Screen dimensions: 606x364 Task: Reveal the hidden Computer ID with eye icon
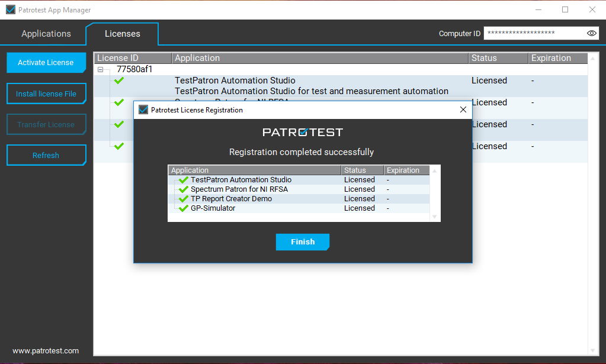(x=591, y=33)
